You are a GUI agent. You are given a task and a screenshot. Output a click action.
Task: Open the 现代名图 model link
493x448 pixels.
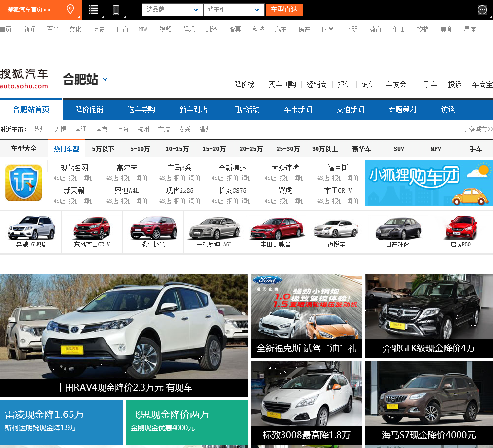(x=74, y=168)
